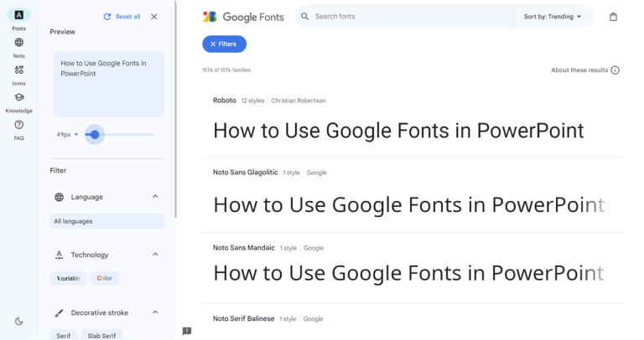Click the preview text box
This screenshot has height=340, width=644.
108,84
